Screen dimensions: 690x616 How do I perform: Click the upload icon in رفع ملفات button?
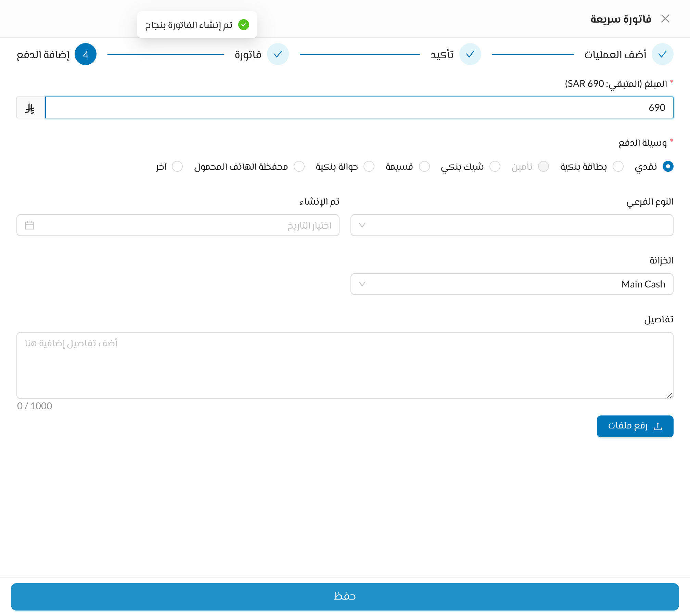click(658, 426)
